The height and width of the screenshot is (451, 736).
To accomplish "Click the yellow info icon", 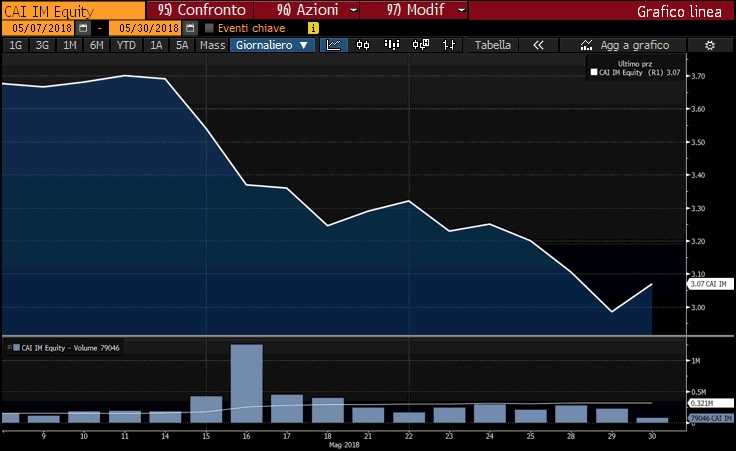I will pos(313,28).
